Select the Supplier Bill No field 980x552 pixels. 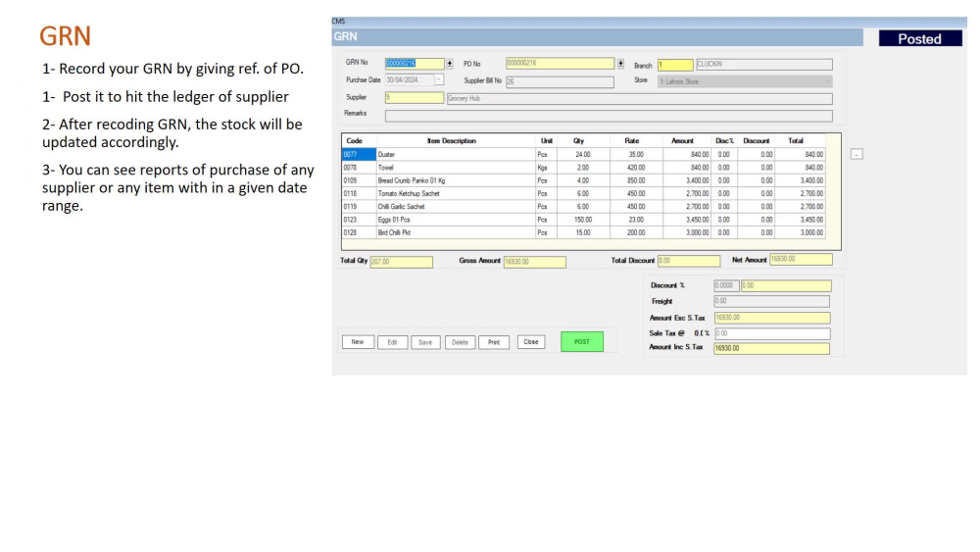[560, 82]
